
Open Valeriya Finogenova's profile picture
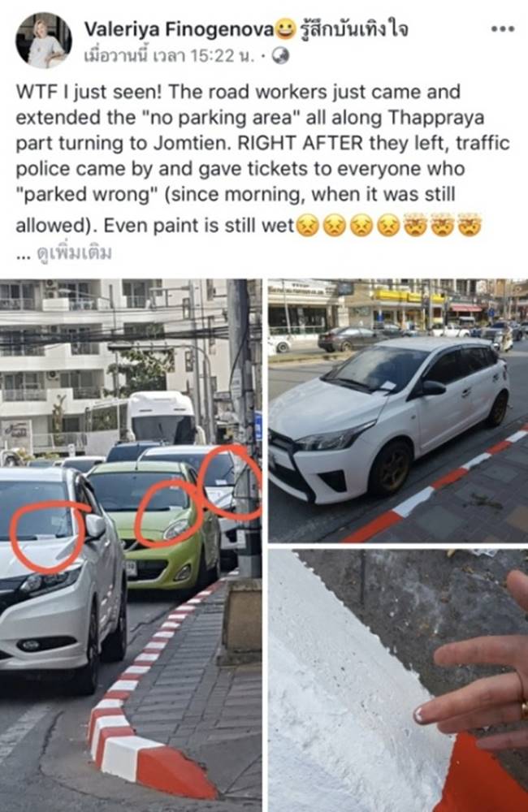(44, 41)
